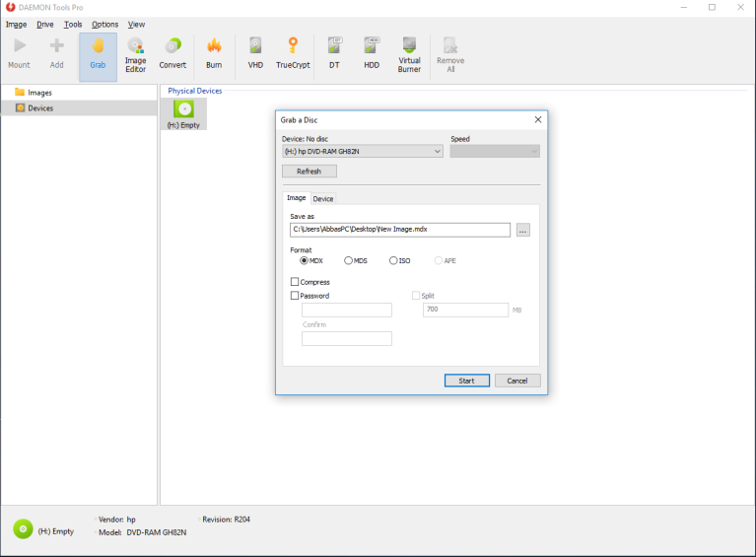This screenshot has height=557, width=756.
Task: Click the Start button
Action: [467, 381]
